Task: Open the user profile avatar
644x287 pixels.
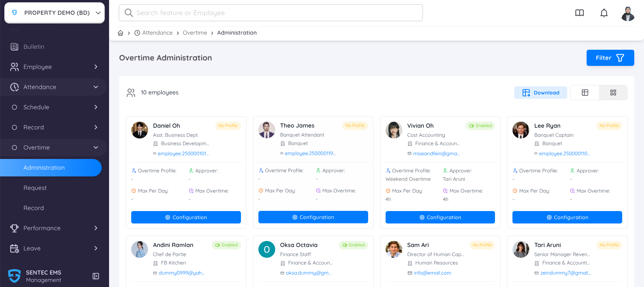Action: [628, 13]
